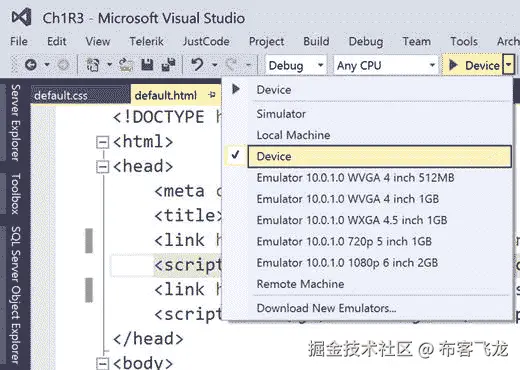
Task: Select Emulator 10.0.1.0 WXGA 4.5 inch 1GB
Action: pyautogui.click(x=367, y=220)
